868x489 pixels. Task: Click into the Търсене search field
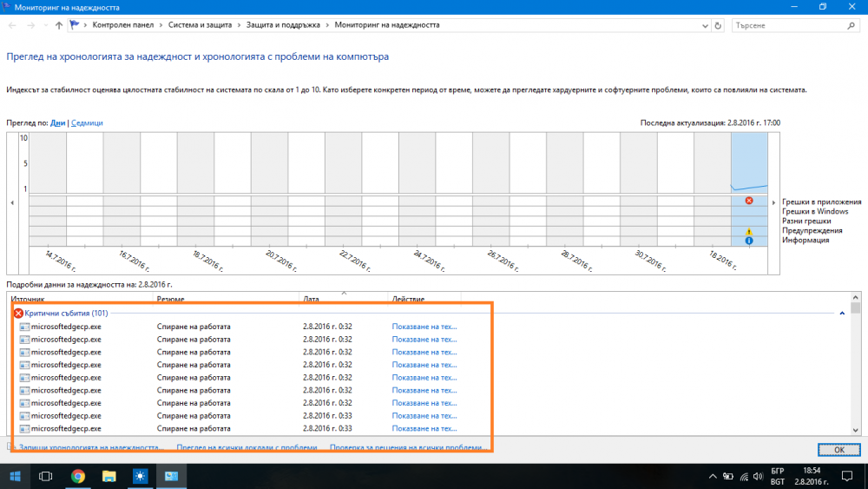click(x=789, y=25)
